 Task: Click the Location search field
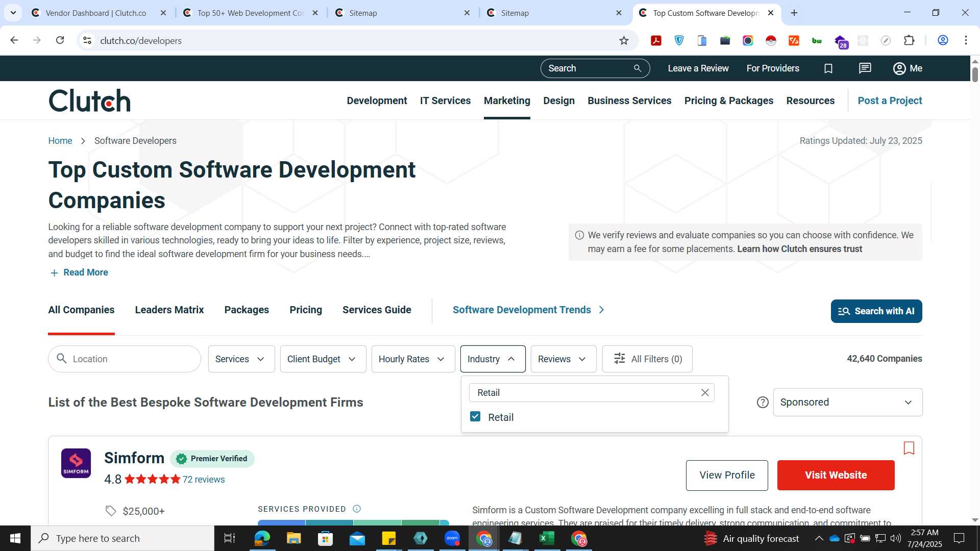(125, 359)
